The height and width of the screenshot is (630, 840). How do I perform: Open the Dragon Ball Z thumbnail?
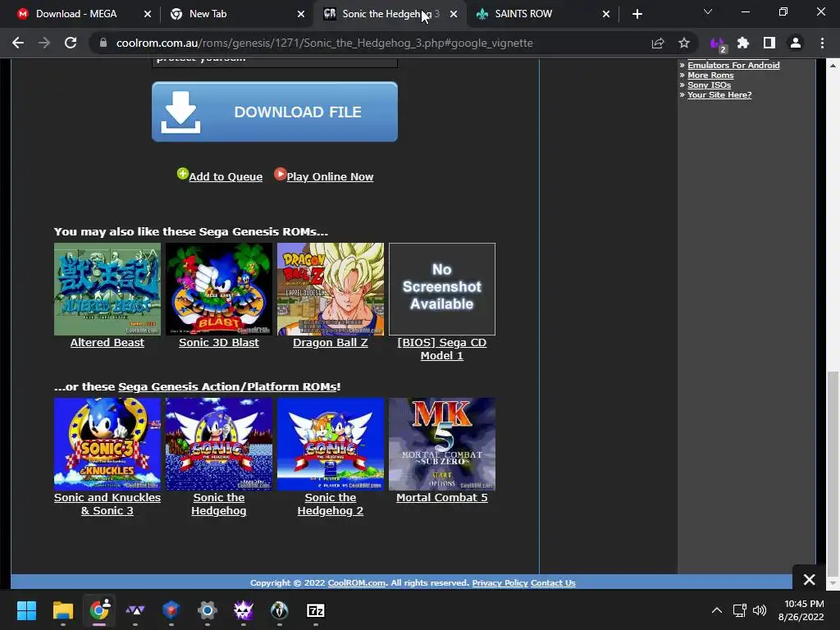331,290
